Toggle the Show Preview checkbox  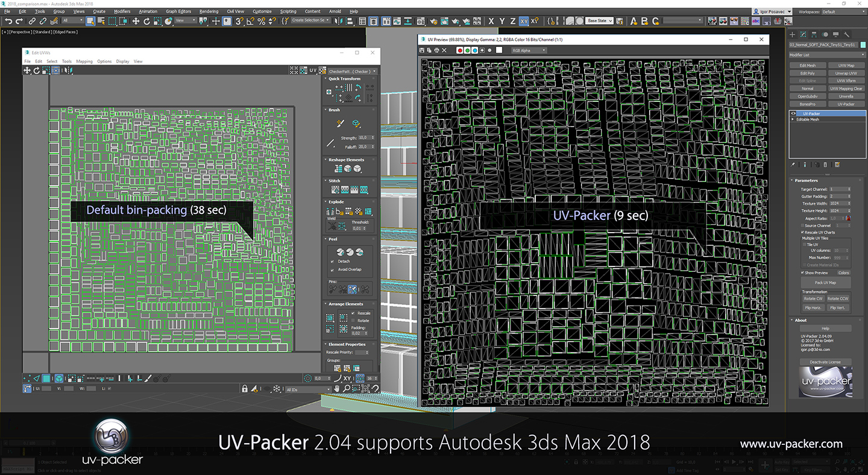[803, 272]
